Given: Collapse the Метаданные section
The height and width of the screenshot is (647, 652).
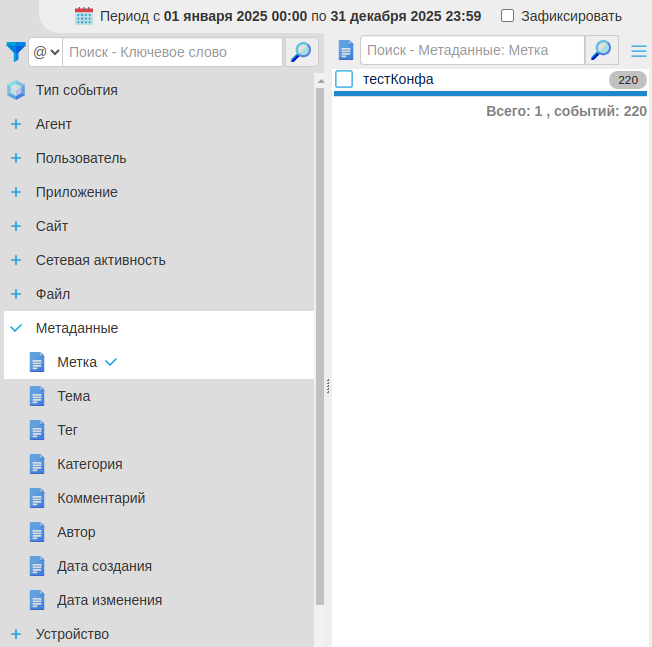Looking at the screenshot, I should tap(16, 328).
